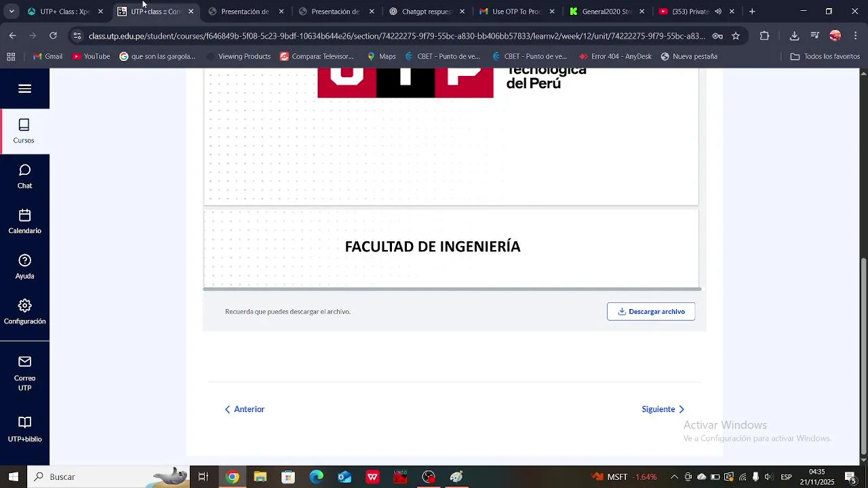Go to Anterior page
Viewport: 868px width, 488px height.
(x=244, y=409)
